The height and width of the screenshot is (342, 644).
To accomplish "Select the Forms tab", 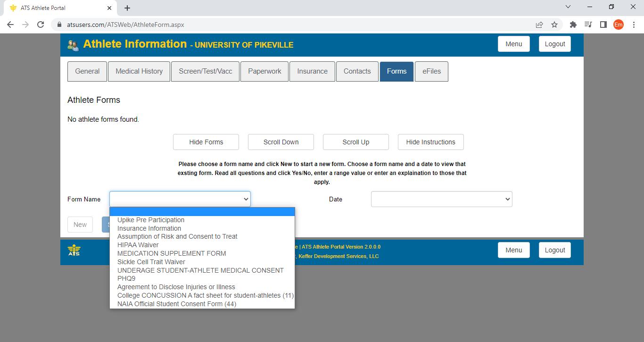I will click(x=396, y=71).
